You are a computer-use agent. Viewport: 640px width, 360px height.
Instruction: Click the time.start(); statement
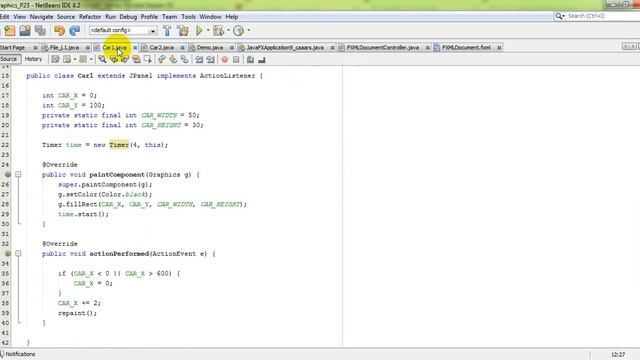coord(83,214)
